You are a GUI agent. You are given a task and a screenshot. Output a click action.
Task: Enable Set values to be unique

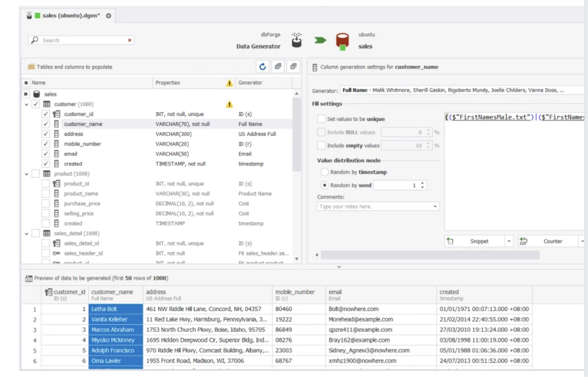321,119
